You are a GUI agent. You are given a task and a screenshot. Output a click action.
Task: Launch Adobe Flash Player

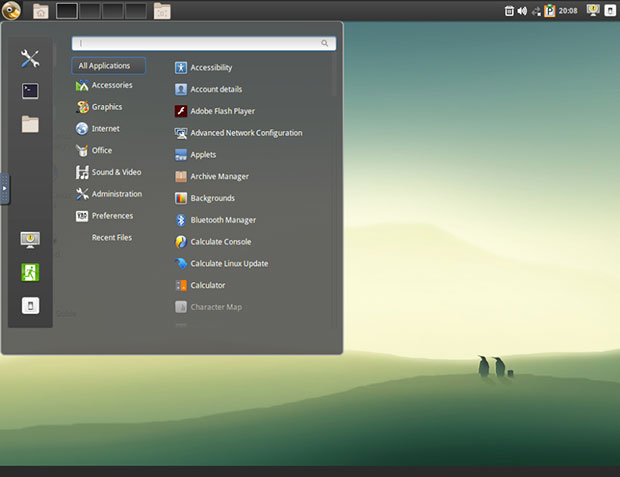(215, 111)
